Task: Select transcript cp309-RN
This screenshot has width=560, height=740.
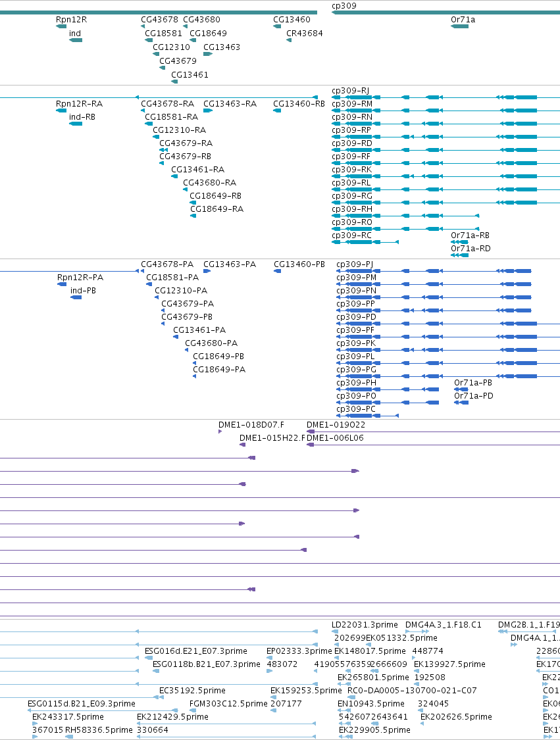Action: (352, 117)
